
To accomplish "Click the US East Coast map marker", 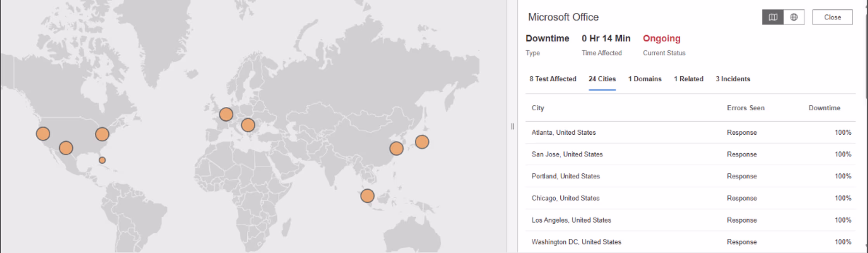I will pyautogui.click(x=102, y=134).
